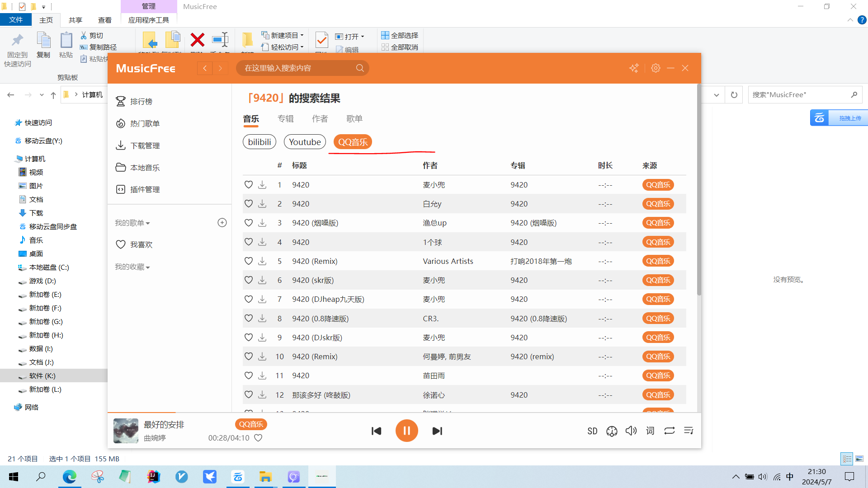
Task: Switch to the 专辑 results tab
Action: [286, 119]
